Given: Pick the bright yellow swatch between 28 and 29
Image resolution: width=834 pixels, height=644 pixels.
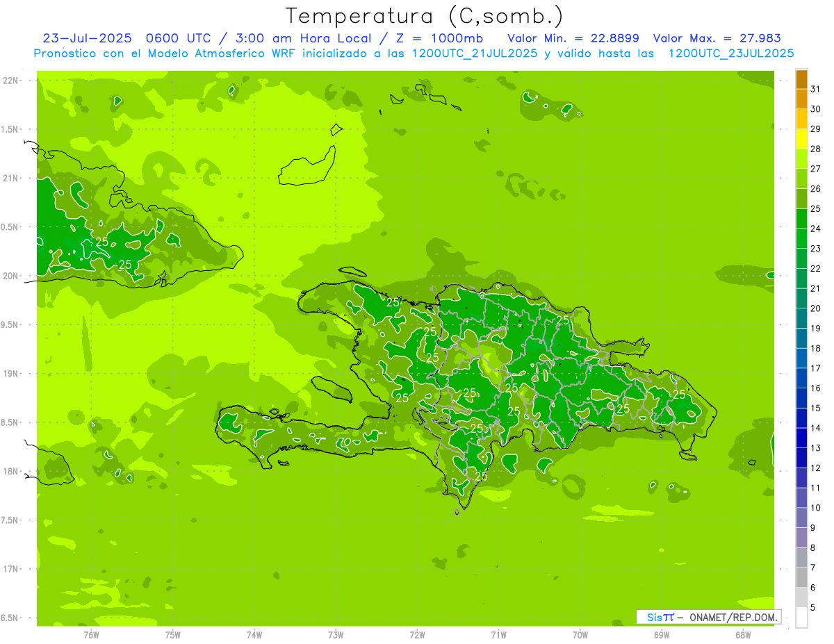Looking at the screenshot, I should click(x=801, y=139).
